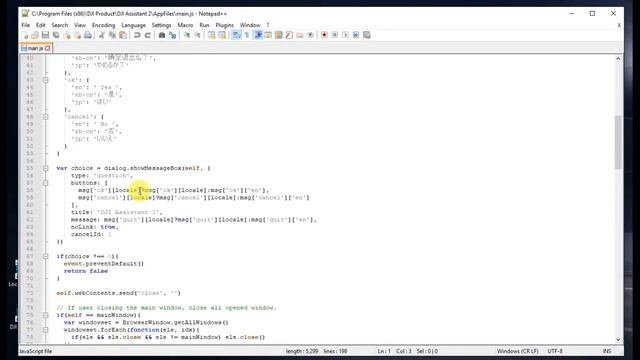
Task: Click the Open file toolbar icon
Action: (35, 36)
